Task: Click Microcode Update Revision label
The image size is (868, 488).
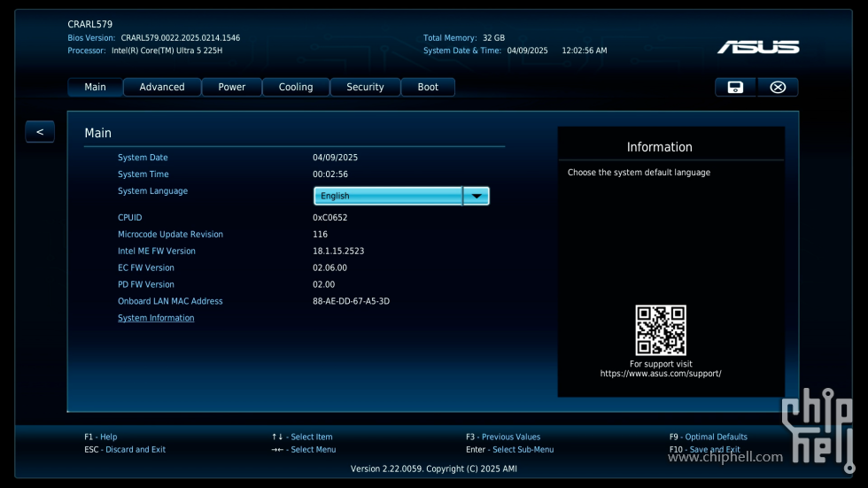Action: click(x=170, y=235)
